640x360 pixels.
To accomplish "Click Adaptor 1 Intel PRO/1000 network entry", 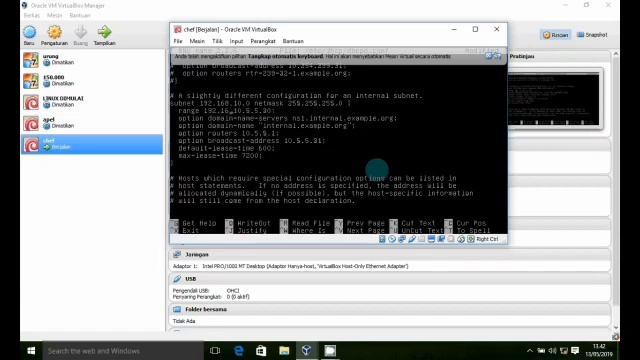I will 290,266.
